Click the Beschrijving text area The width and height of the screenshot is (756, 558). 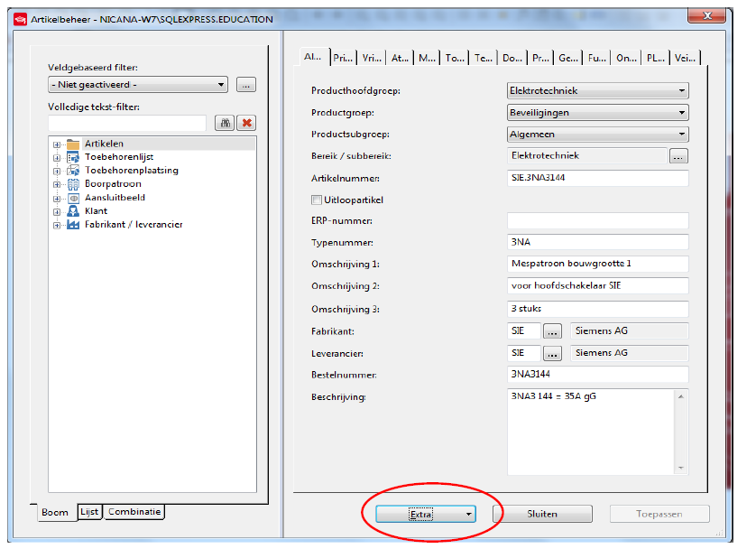pyautogui.click(x=591, y=432)
